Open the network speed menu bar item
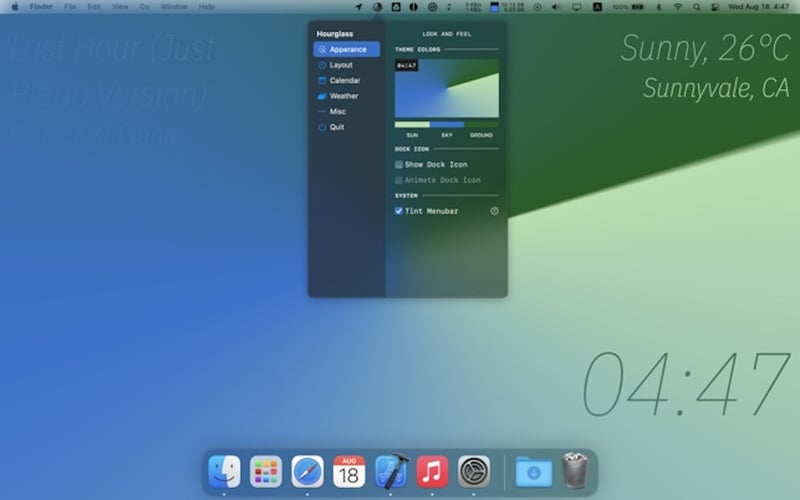The height and width of the screenshot is (500, 800). 473,7
